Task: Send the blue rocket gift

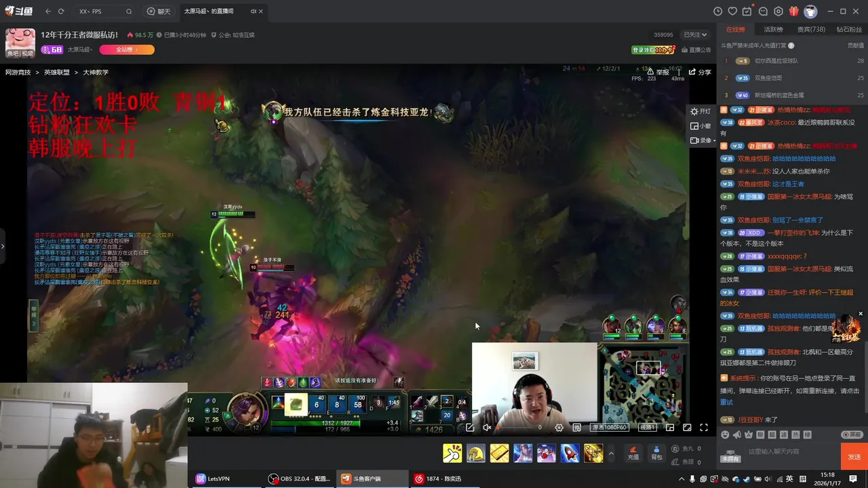Action: [570, 453]
